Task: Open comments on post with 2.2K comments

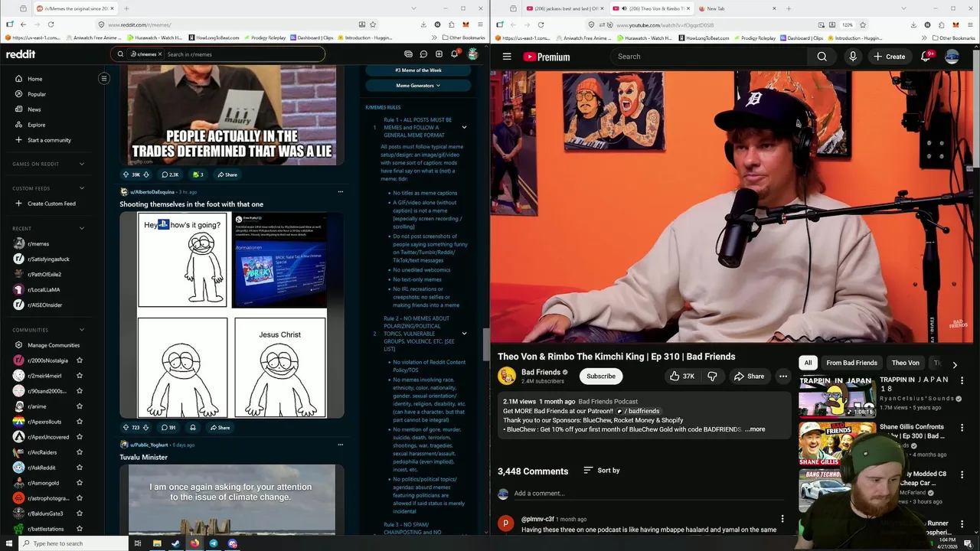Action: tap(169, 174)
